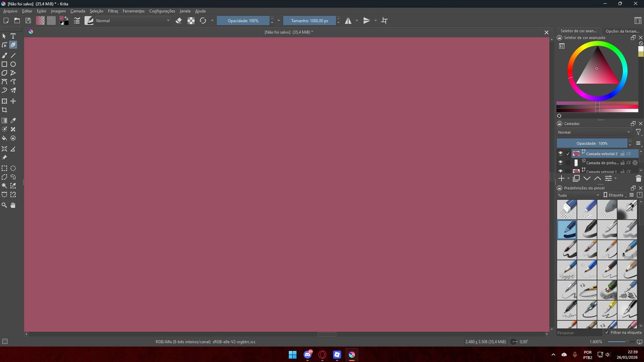Select the Transform tool

point(4,101)
